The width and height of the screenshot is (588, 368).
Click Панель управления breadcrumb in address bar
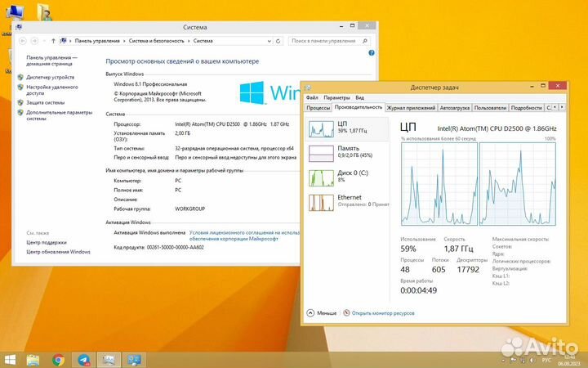coord(97,41)
